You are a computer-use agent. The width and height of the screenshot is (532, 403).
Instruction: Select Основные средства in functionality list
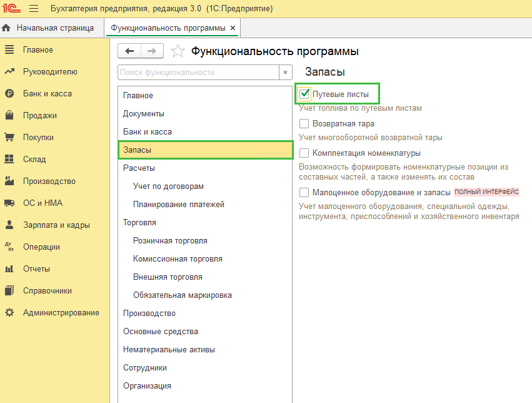pyautogui.click(x=205, y=332)
